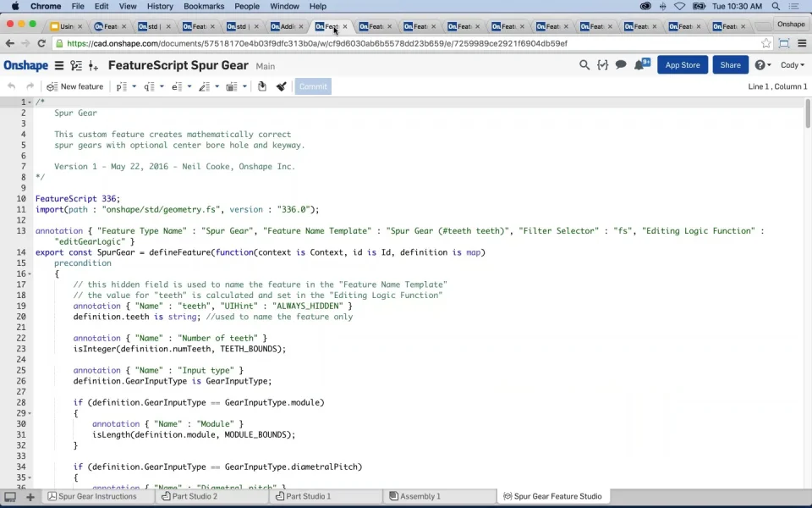Open the macOS Notification Center icon

coord(793,6)
